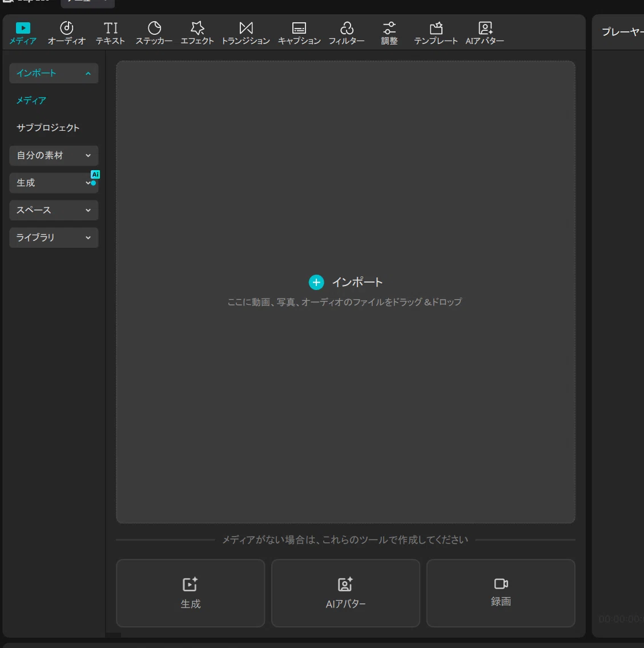Open the メディア tab in top toolbar
Screen dimensions: 644x648
click(23, 33)
